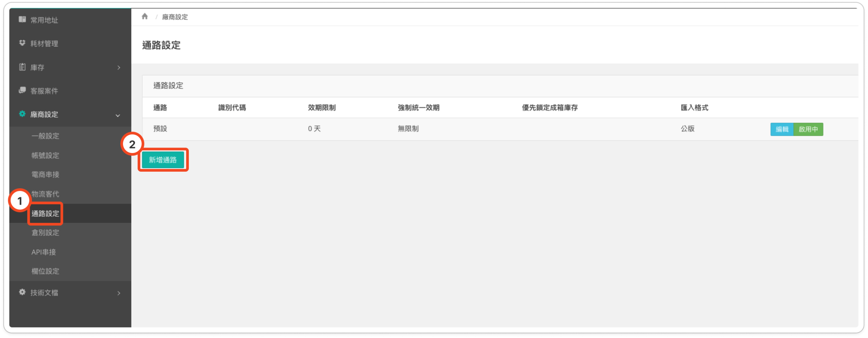The height and width of the screenshot is (338, 868).
Task: Click the 客服案件 chat icon
Action: click(22, 90)
